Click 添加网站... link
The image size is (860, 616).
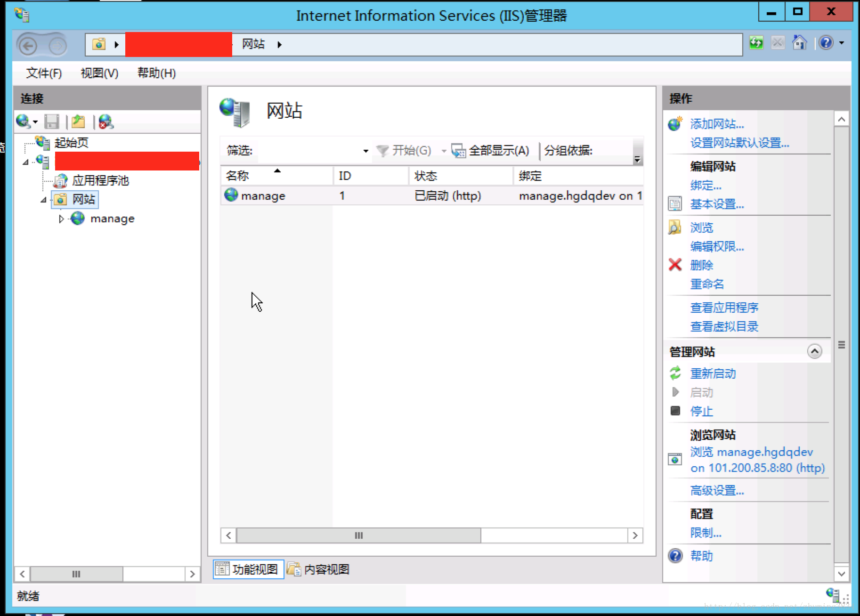(x=717, y=124)
